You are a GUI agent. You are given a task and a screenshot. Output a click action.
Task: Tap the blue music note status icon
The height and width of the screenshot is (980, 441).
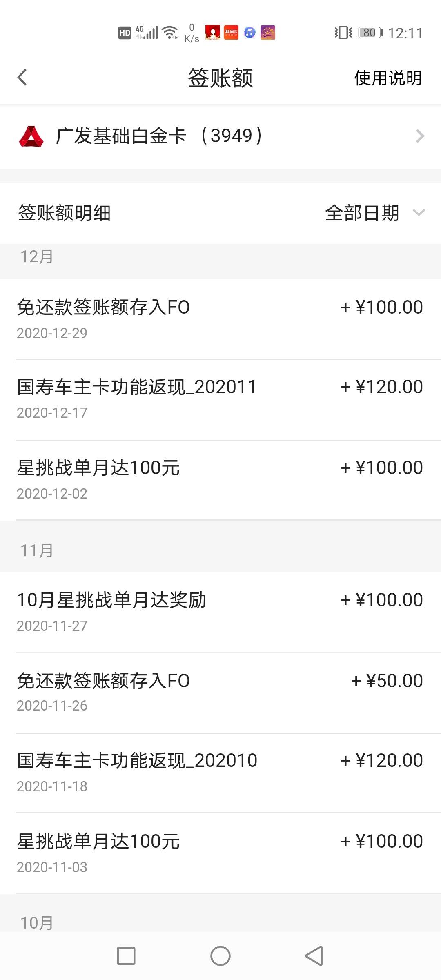[249, 32]
